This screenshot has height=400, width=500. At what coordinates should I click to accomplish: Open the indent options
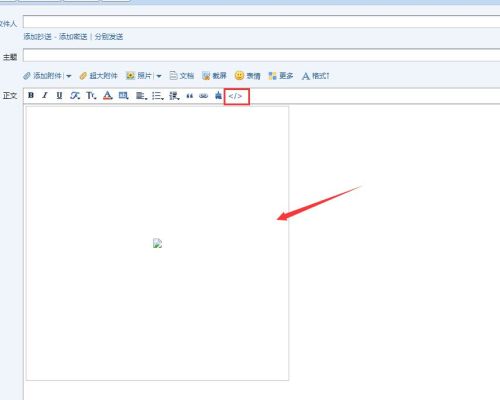pyautogui.click(x=174, y=96)
